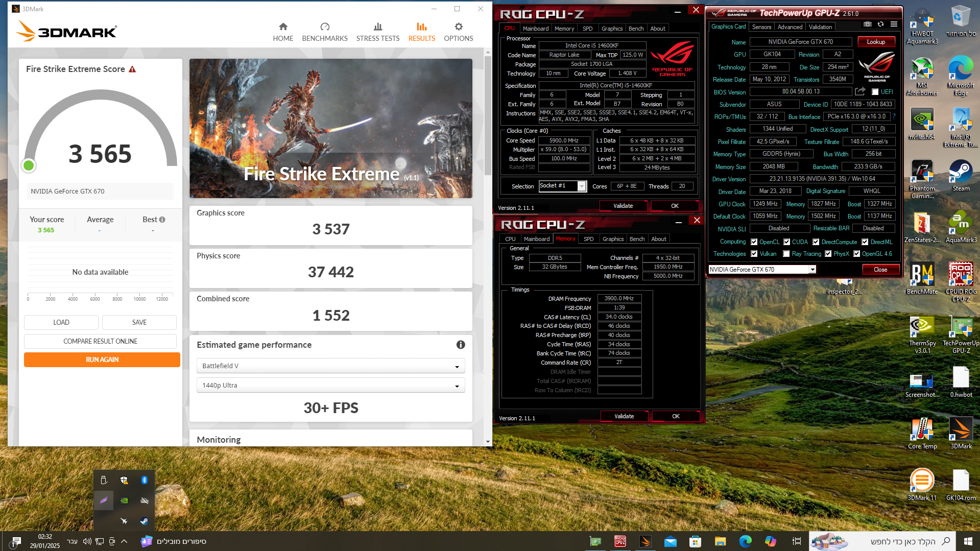
Task: Toggle the Vulkan checkbox
Action: click(x=754, y=254)
